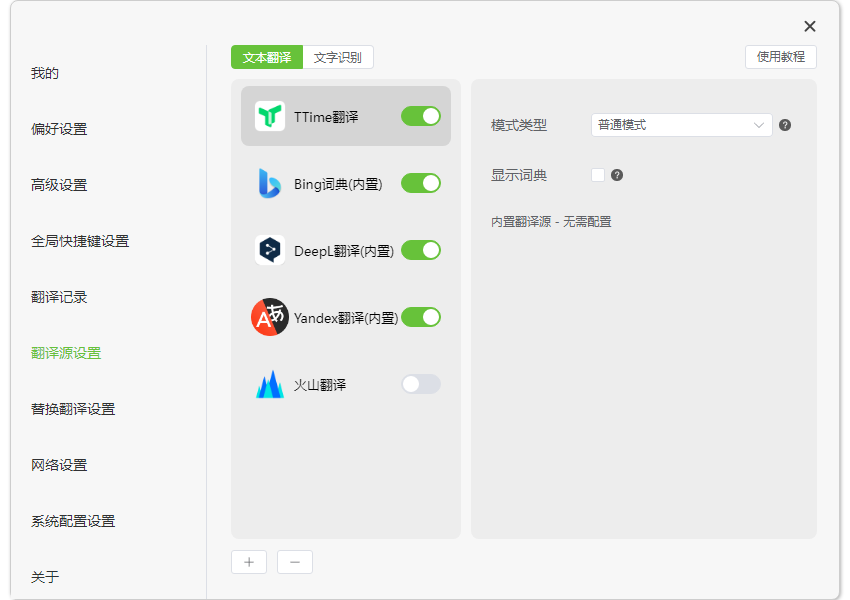850x600 pixels.
Task: Open the 使用教程 tutorial button
Action: 781,57
